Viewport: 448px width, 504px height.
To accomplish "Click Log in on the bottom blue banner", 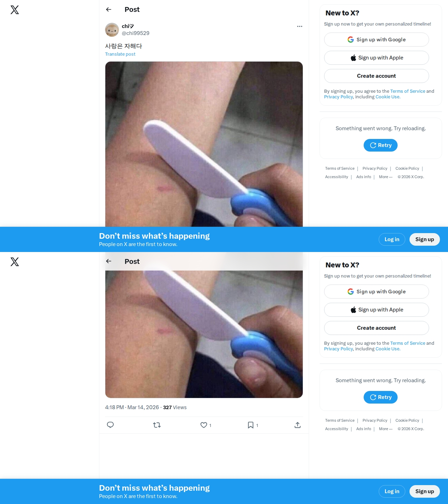I will [x=392, y=491].
